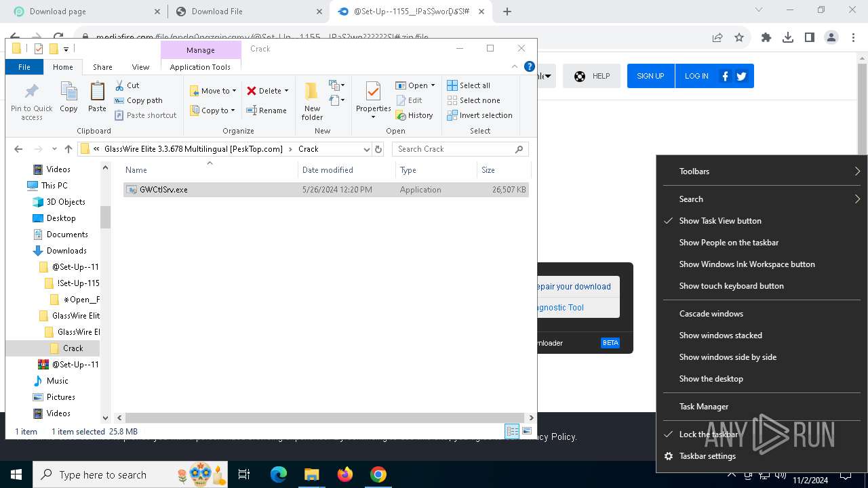Select GWCtlSrv.exe file
Image resolution: width=868 pixels, height=488 pixels.
[325, 190]
